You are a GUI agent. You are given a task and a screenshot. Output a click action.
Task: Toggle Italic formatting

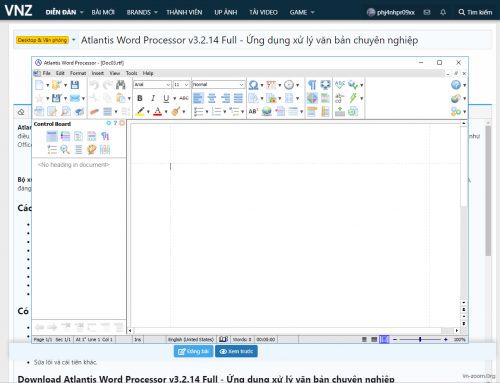click(153, 98)
